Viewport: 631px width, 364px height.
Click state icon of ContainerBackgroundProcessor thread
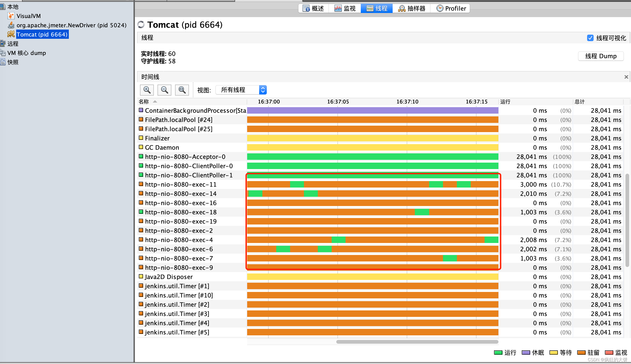pyautogui.click(x=141, y=110)
